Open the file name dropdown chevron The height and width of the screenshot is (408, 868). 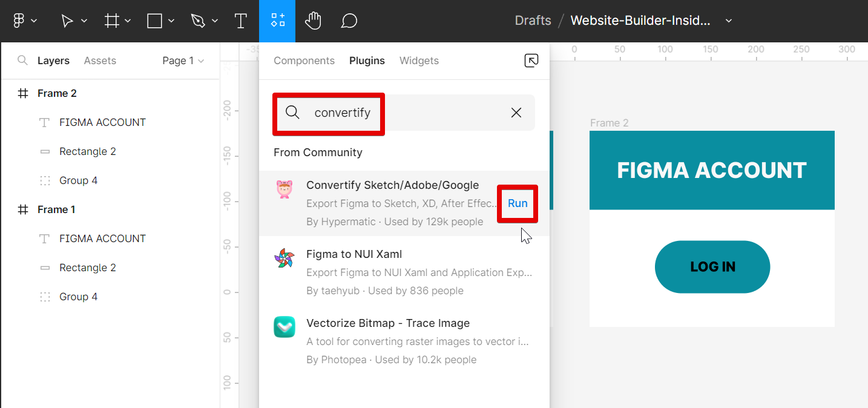(729, 21)
